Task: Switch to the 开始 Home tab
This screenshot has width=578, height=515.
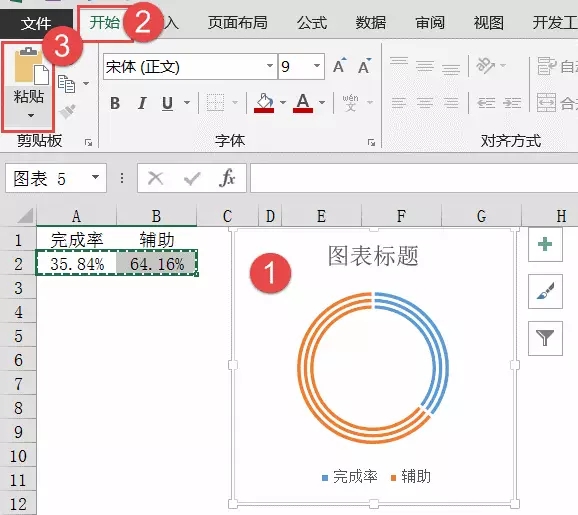Action: click(x=105, y=22)
